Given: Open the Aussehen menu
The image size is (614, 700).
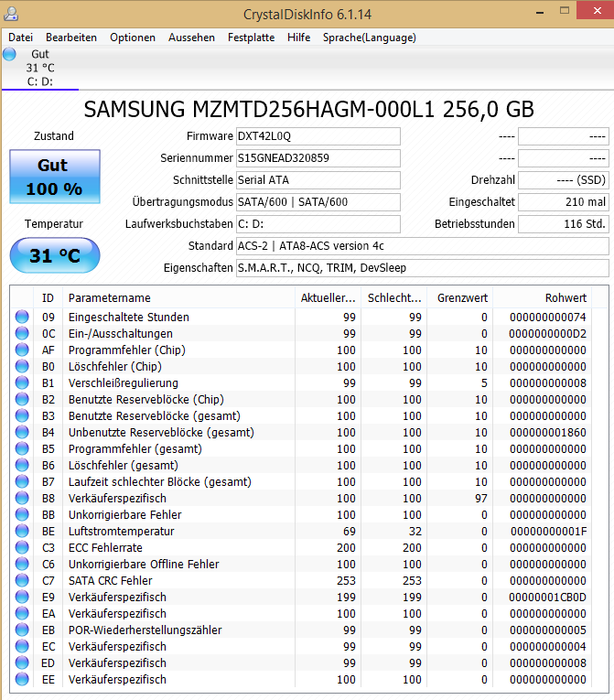Looking at the screenshot, I should pyautogui.click(x=191, y=38).
